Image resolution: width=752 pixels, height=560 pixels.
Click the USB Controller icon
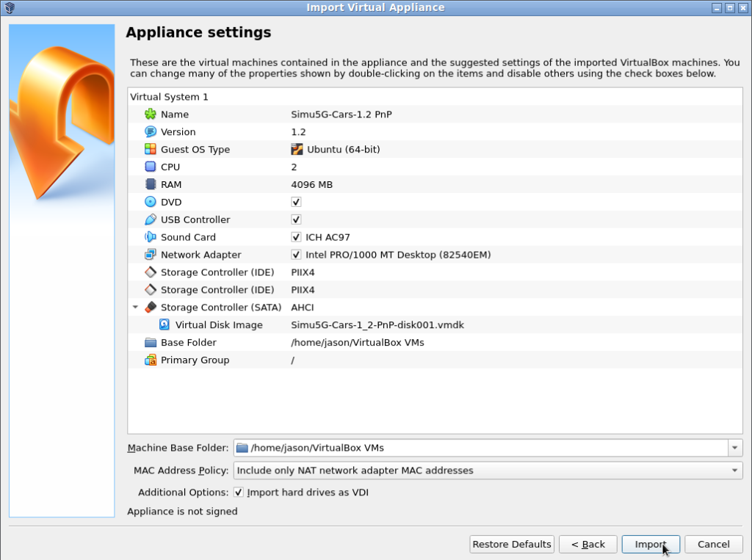click(151, 220)
